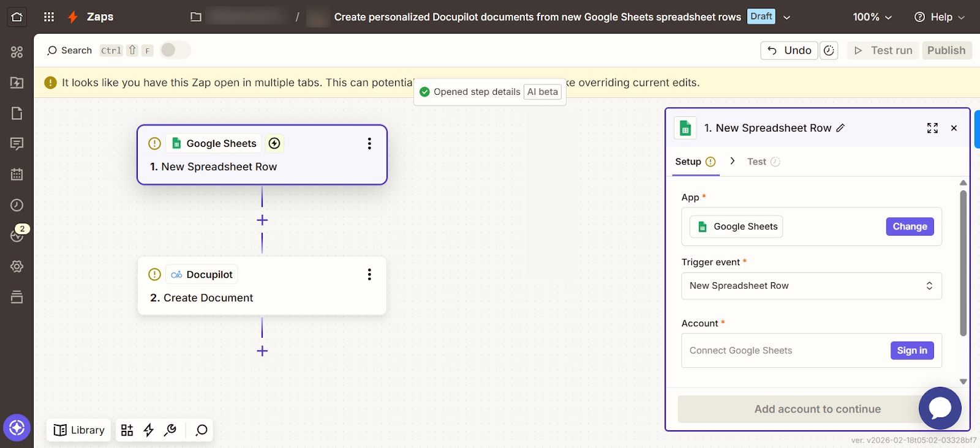Image resolution: width=980 pixels, height=448 pixels.
Task: Open the chat support bubble
Action: tap(940, 408)
